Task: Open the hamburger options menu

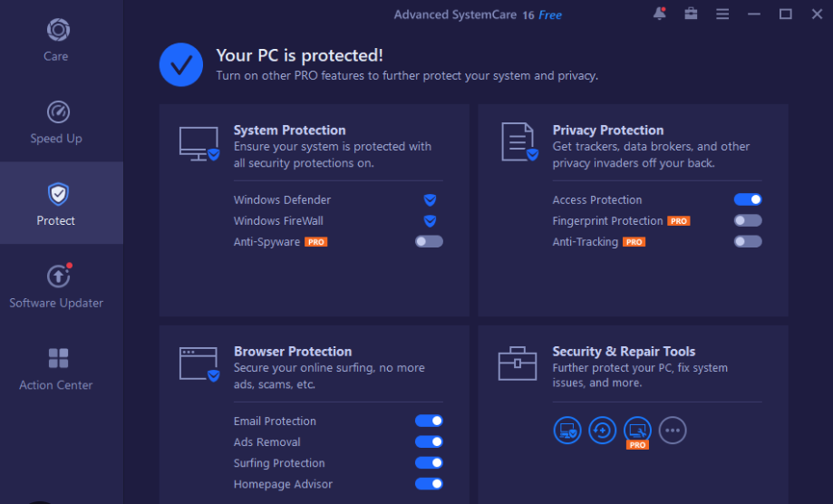Action: [x=722, y=14]
